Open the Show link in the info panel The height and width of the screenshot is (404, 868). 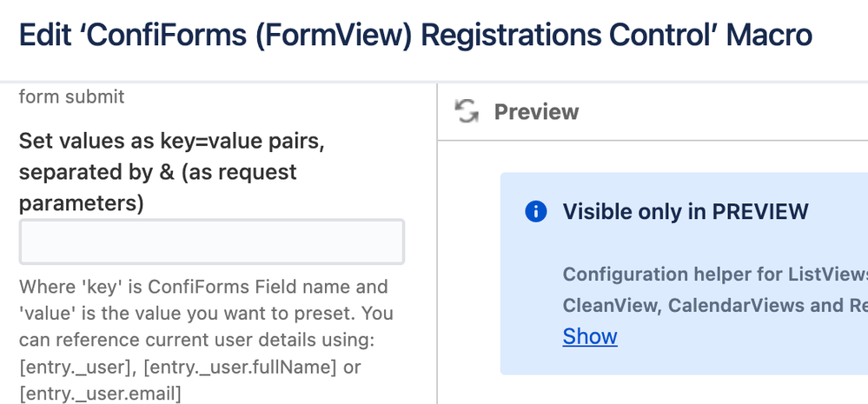[x=590, y=336]
